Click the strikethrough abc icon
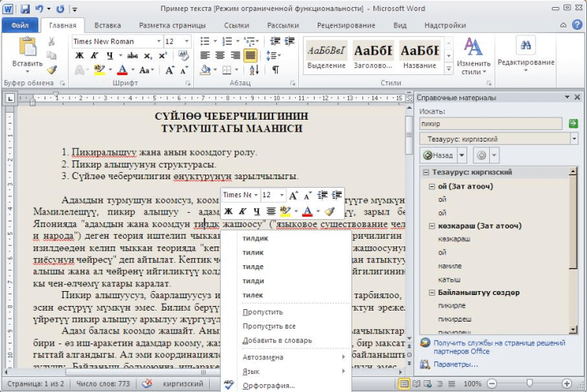 tap(131, 56)
